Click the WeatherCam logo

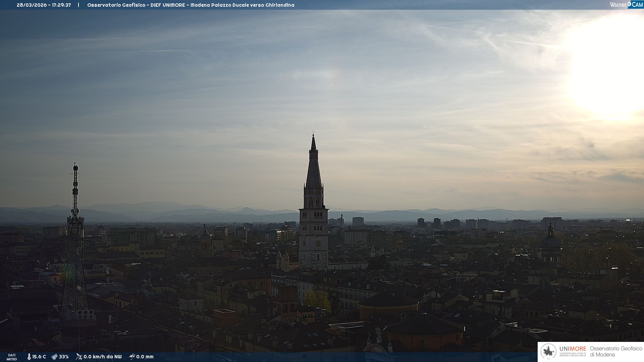click(626, 4)
